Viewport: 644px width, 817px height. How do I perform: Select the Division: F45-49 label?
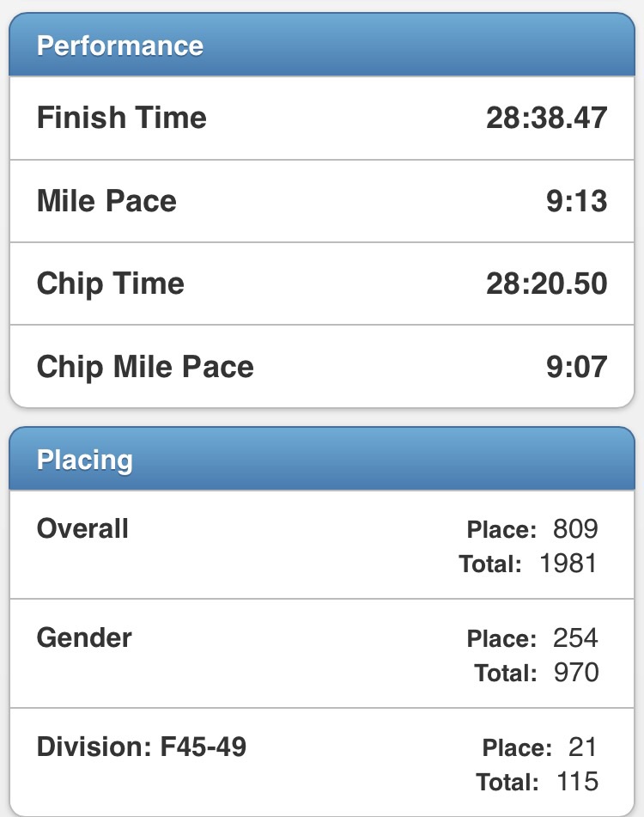(x=141, y=747)
